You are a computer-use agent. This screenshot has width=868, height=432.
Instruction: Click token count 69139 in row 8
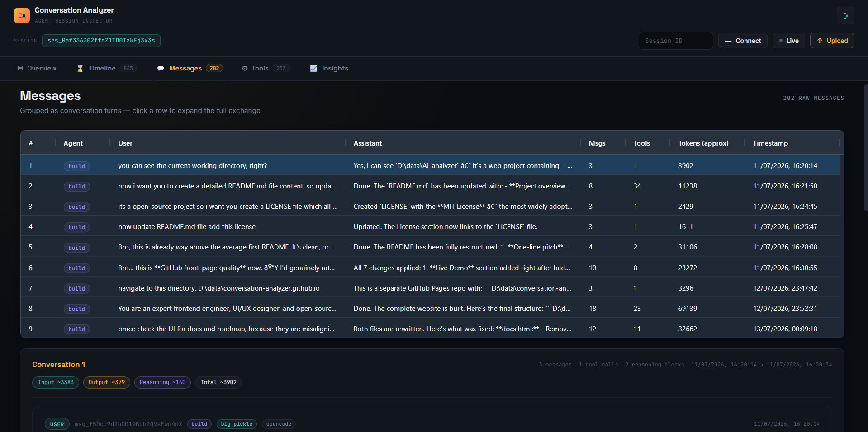coord(688,309)
